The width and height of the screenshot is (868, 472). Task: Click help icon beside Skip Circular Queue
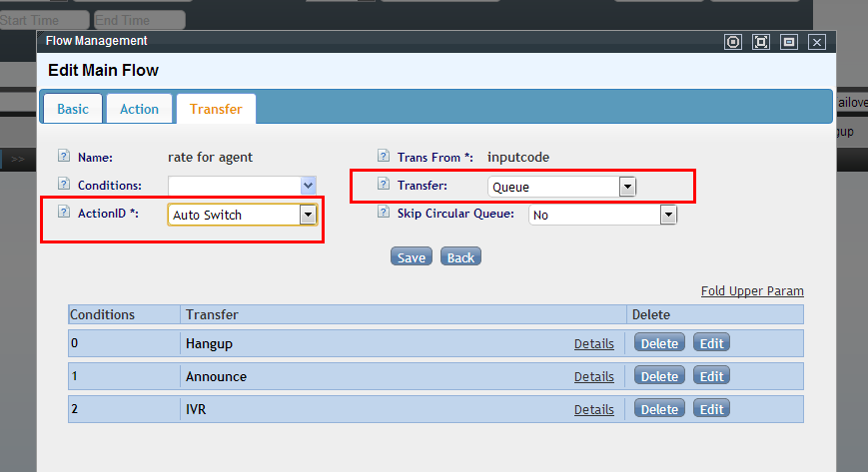(x=384, y=213)
